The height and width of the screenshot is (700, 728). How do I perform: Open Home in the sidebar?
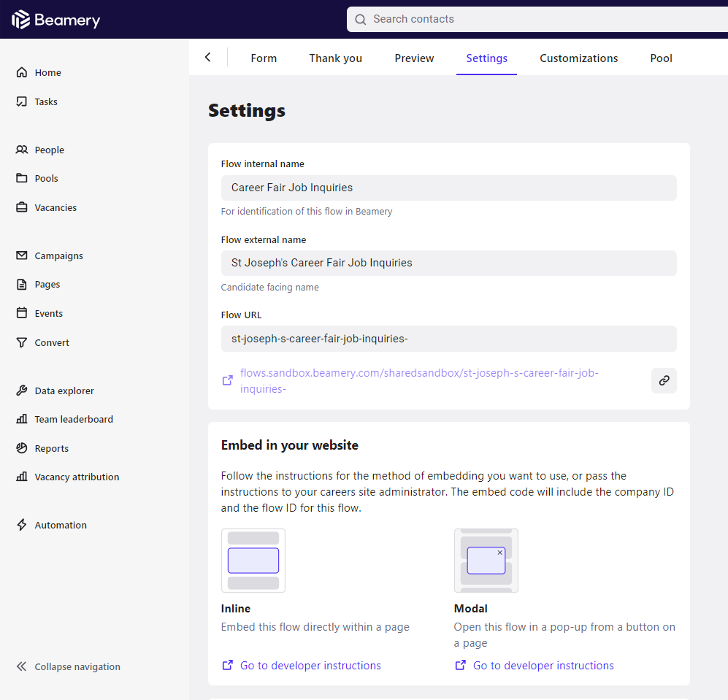click(x=47, y=72)
